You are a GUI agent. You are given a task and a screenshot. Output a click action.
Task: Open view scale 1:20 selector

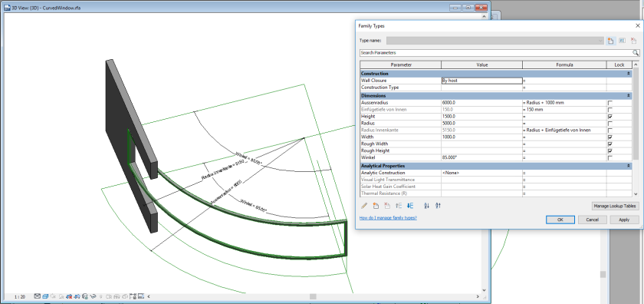pyautogui.click(x=20, y=296)
